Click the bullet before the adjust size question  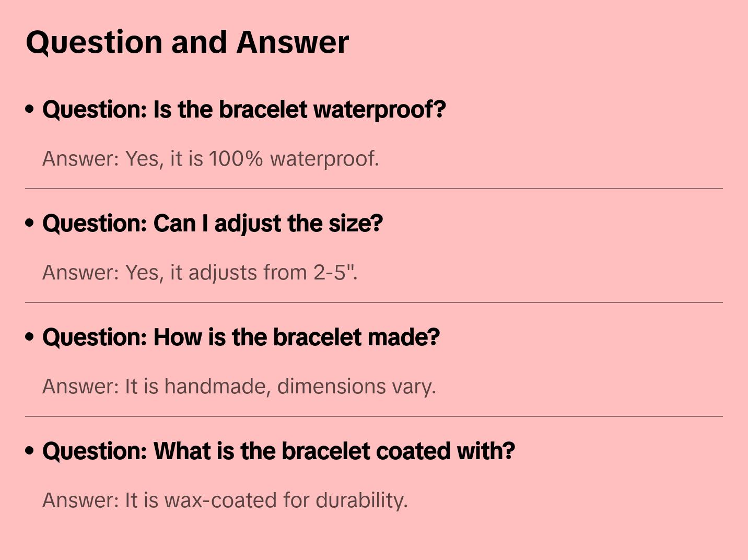[x=30, y=224]
